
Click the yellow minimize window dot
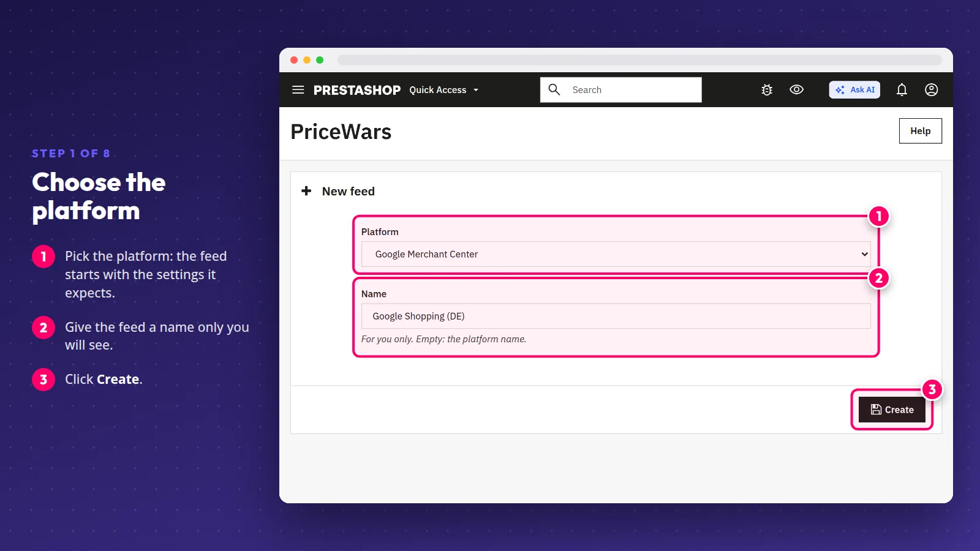pos(307,60)
